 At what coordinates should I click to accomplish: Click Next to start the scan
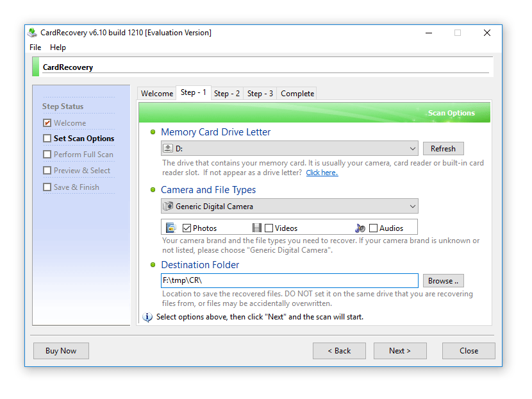(x=399, y=351)
